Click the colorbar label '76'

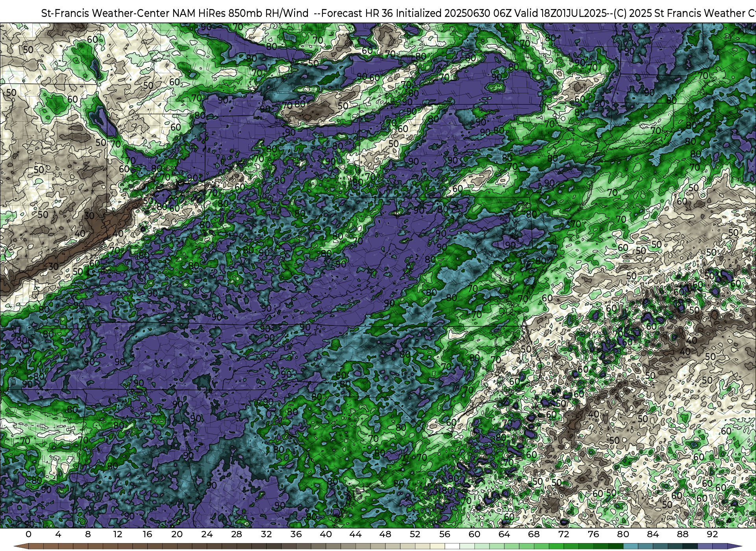[x=593, y=534]
